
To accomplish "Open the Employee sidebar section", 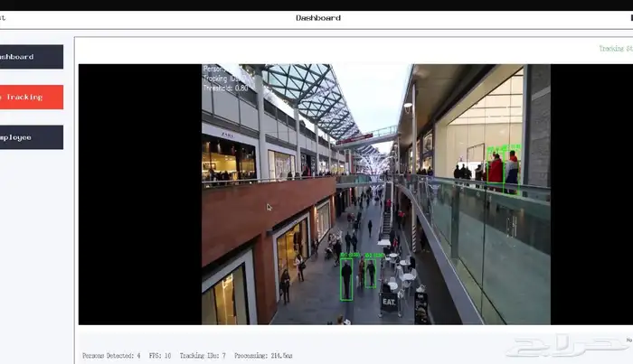I will click(32, 137).
